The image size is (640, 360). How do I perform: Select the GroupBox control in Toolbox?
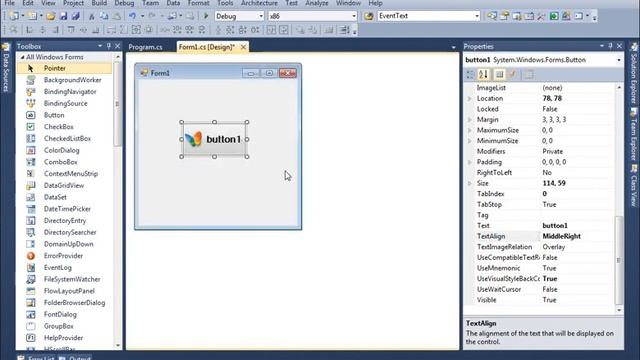point(64,326)
